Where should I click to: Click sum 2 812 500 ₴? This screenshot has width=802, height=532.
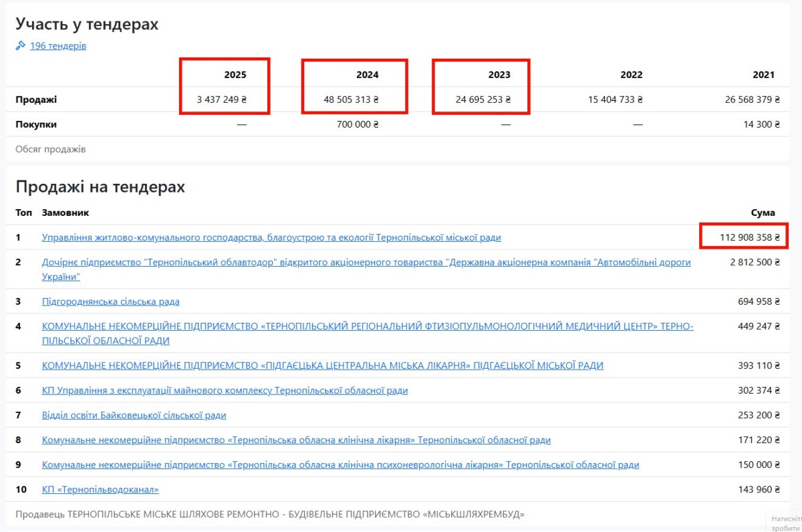[755, 262]
